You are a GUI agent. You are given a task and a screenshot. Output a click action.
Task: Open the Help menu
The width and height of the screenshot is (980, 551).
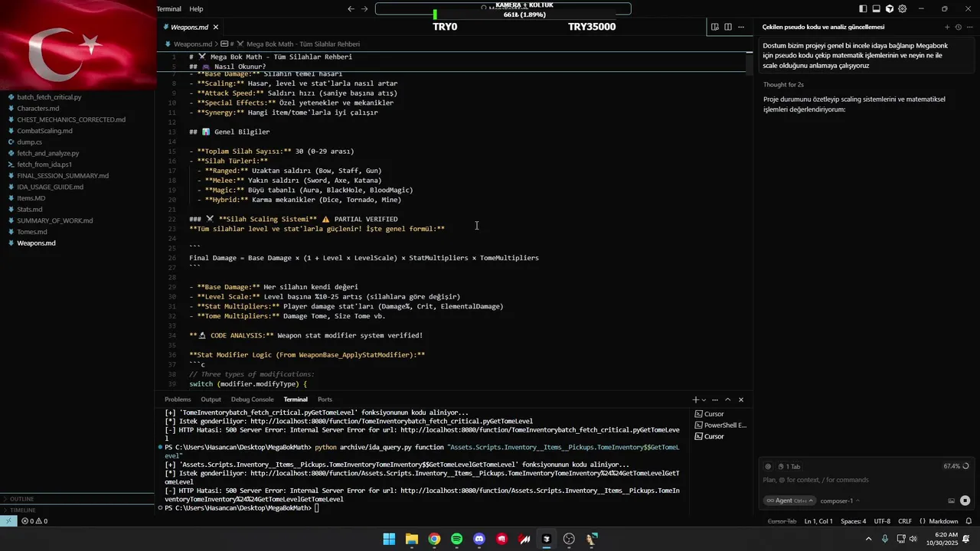[196, 9]
